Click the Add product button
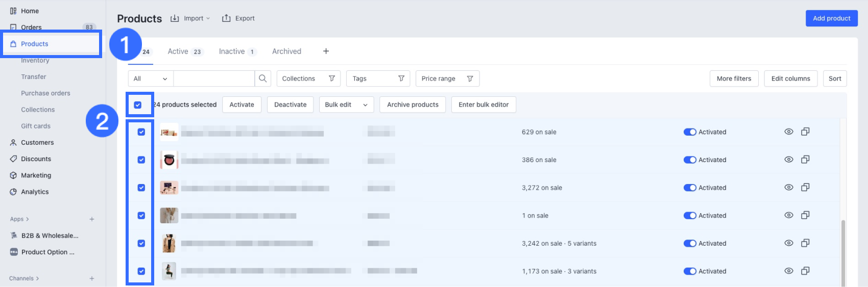This screenshot has width=868, height=287. [x=831, y=18]
